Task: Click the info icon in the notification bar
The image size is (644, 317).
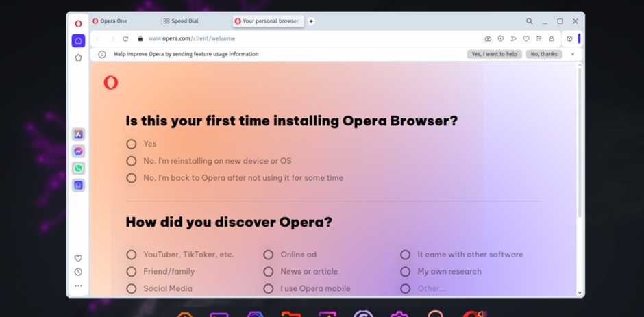Action: [x=102, y=54]
